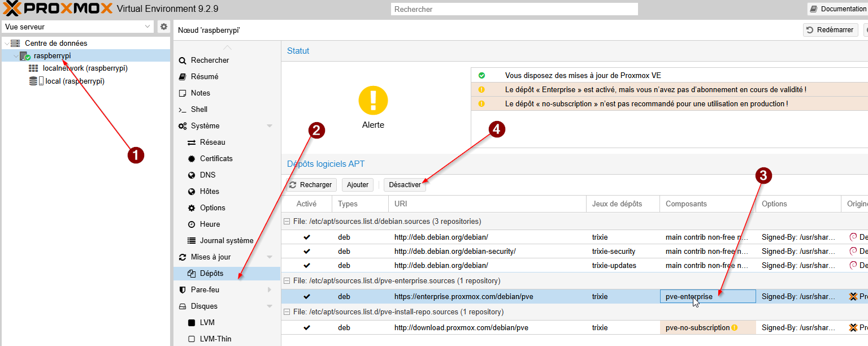
Task: Open the Disques menu item
Action: click(204, 306)
